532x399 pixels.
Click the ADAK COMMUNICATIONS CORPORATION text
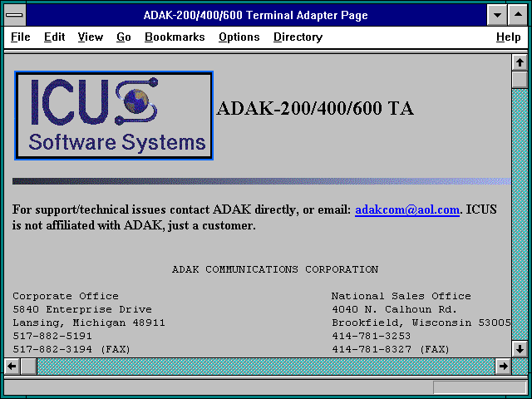pos(275,269)
